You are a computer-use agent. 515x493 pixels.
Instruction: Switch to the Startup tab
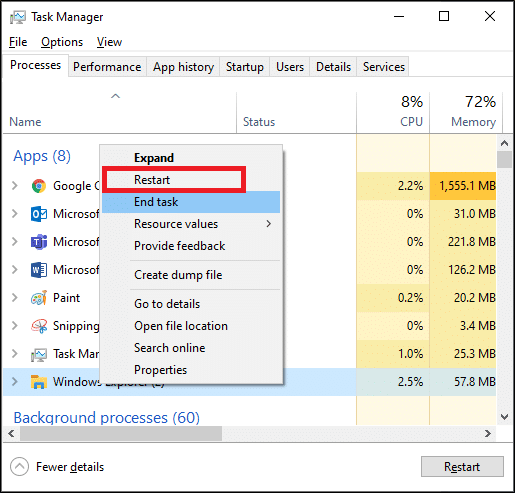[245, 67]
